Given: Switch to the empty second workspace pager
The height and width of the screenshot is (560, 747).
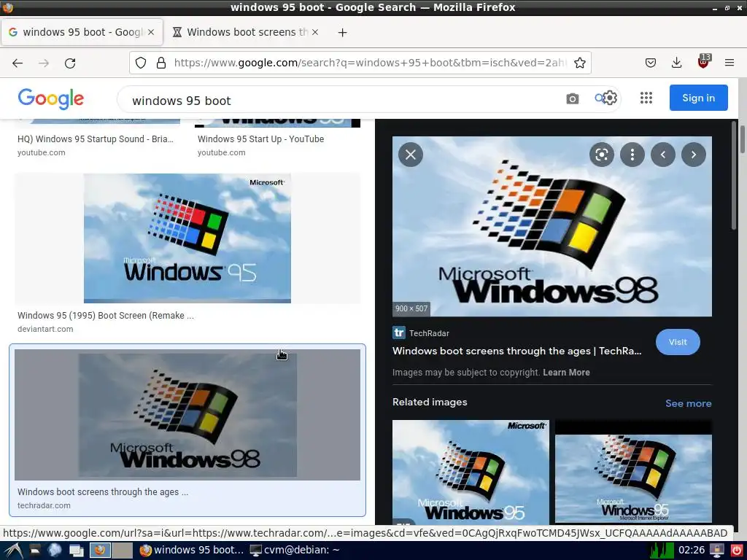Looking at the screenshot, I should 122,551.
